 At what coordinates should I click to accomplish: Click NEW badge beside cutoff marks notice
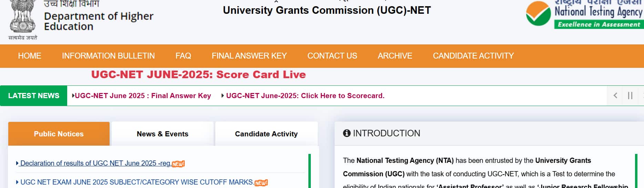pos(261,183)
